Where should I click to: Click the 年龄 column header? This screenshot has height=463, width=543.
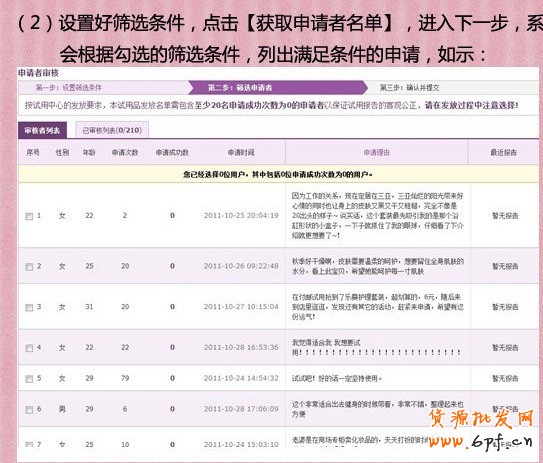point(89,152)
